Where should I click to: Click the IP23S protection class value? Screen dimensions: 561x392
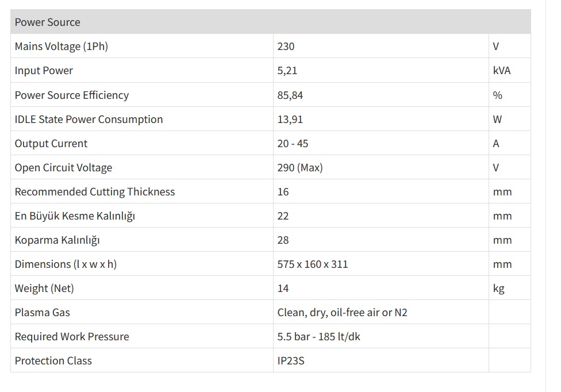[291, 360]
